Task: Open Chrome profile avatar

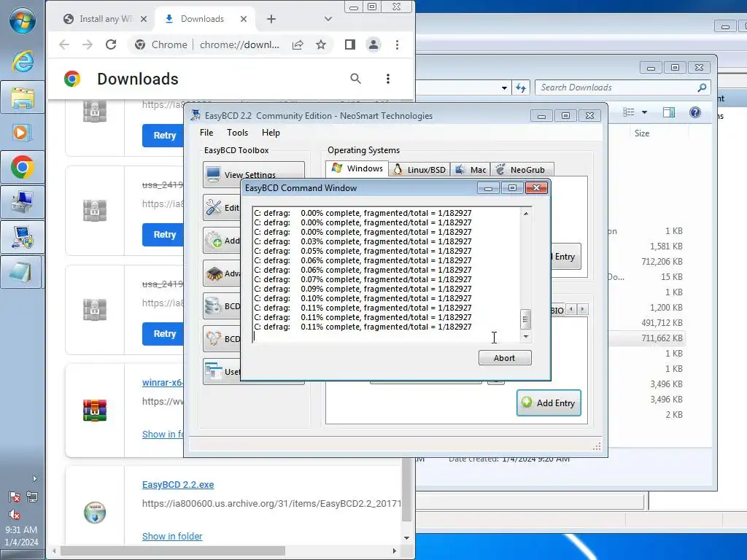Action: click(x=373, y=44)
